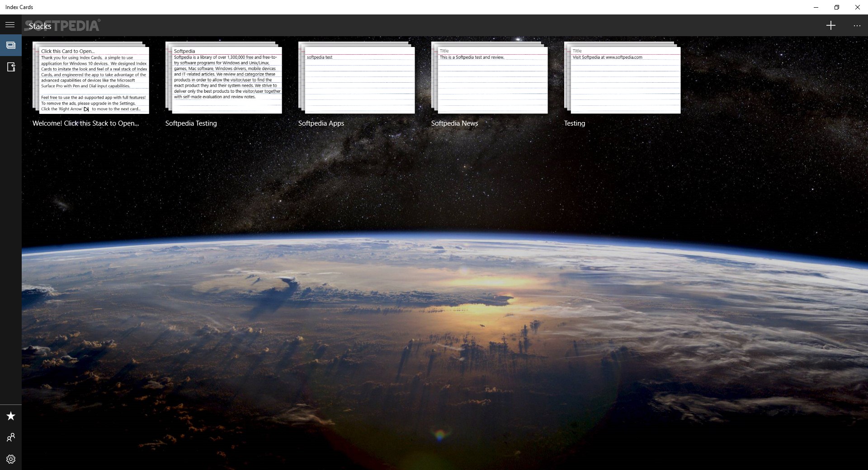Open the Settings gear icon
868x470 pixels.
tap(10, 459)
